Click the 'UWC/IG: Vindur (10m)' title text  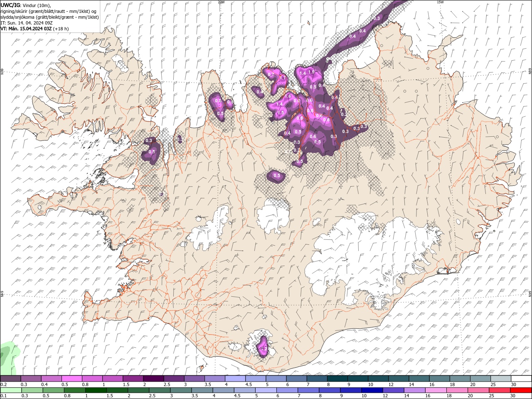26,5
